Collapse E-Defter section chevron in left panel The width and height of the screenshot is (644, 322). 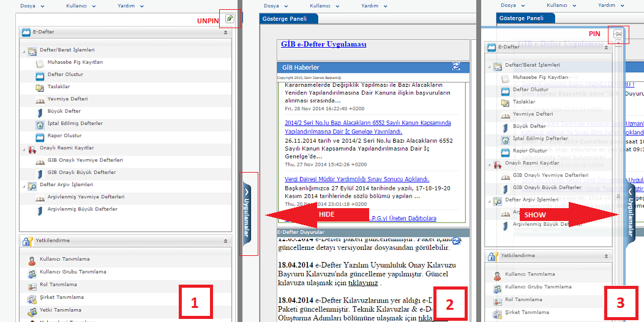click(x=225, y=32)
